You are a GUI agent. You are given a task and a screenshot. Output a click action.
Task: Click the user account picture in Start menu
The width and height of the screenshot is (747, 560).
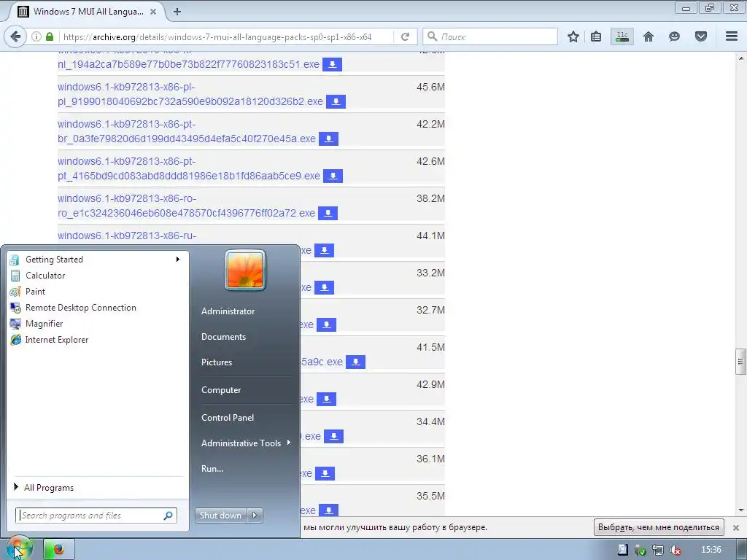coord(245,270)
